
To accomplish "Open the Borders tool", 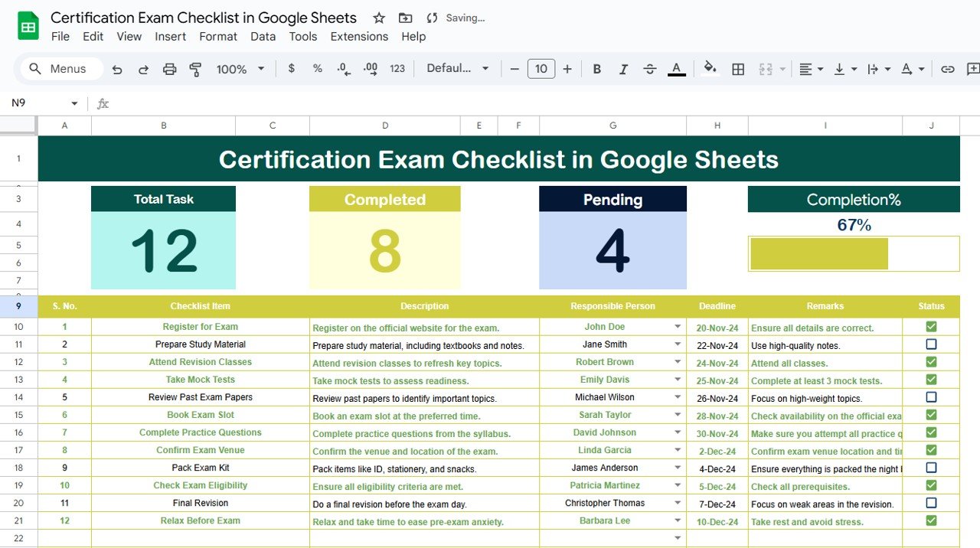I will point(738,69).
